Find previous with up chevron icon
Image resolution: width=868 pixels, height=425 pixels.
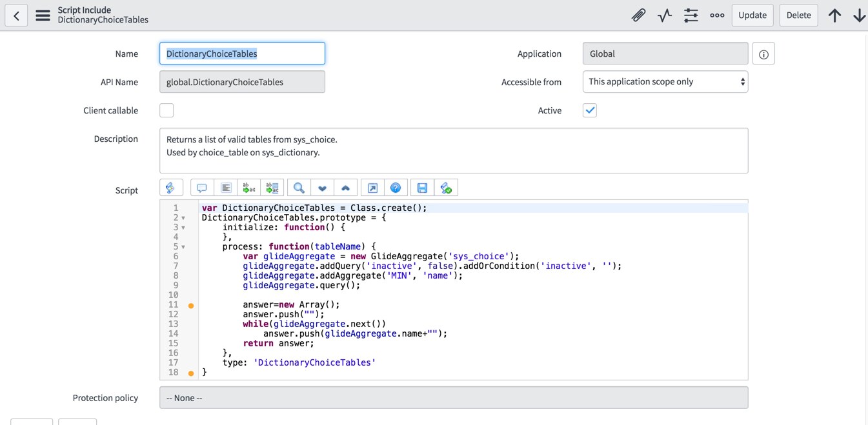tap(345, 188)
